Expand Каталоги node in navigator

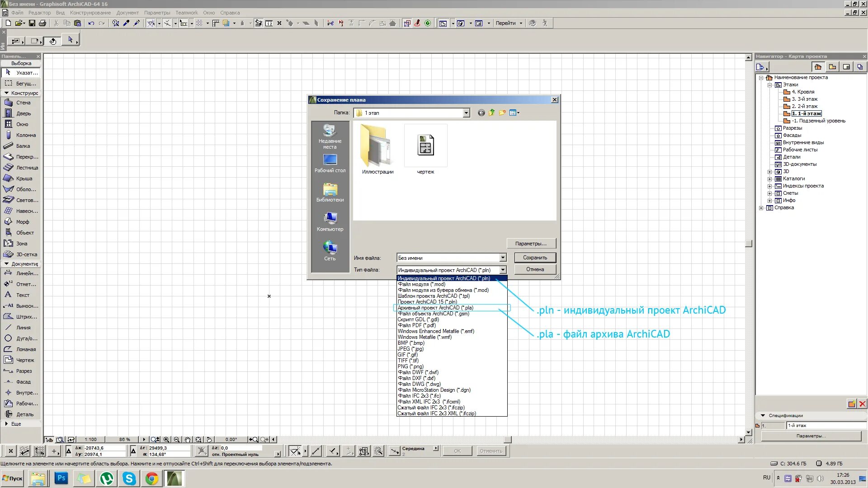tap(769, 178)
